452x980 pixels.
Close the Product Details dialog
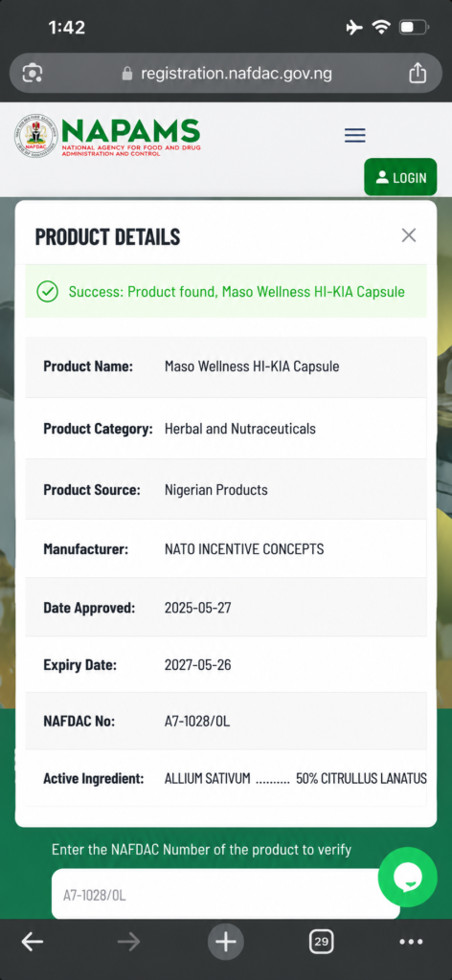coord(408,235)
